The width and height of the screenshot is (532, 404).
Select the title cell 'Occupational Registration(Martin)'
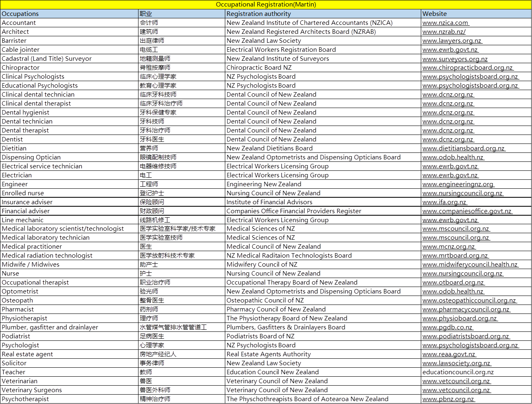(x=266, y=4)
